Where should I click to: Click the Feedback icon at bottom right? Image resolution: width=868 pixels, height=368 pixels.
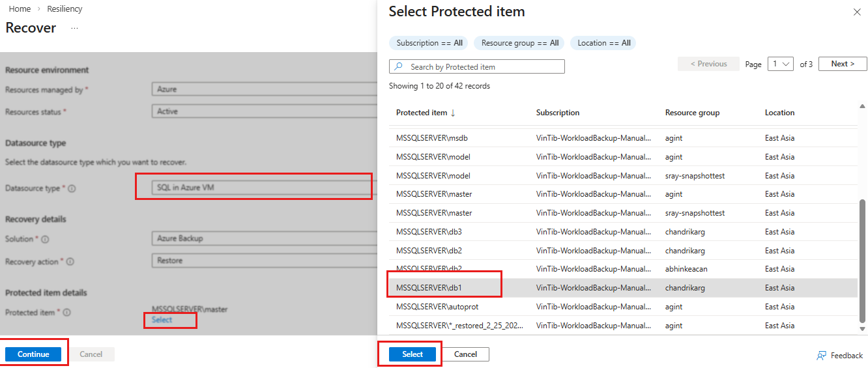tap(822, 356)
